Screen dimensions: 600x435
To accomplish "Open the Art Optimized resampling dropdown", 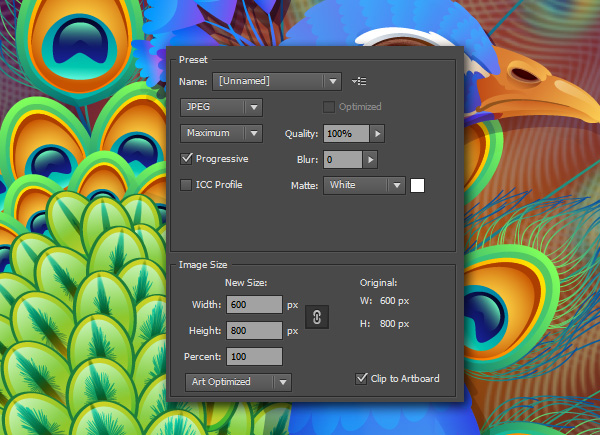I will click(x=238, y=382).
